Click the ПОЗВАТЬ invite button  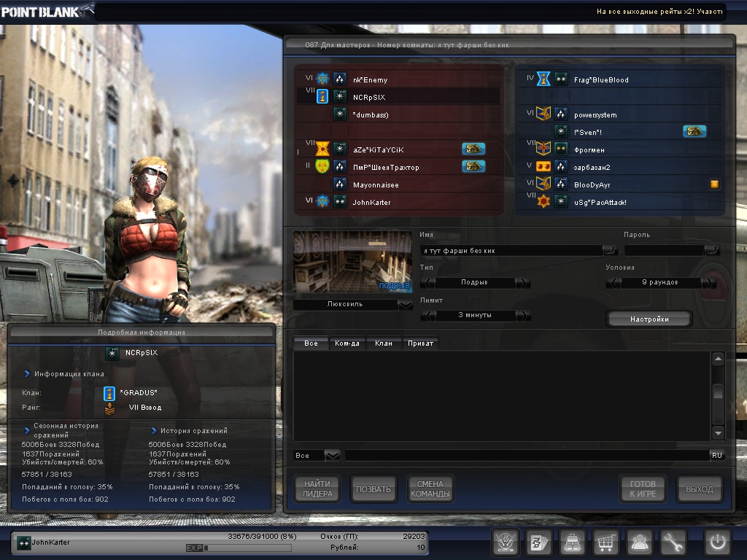(373, 489)
